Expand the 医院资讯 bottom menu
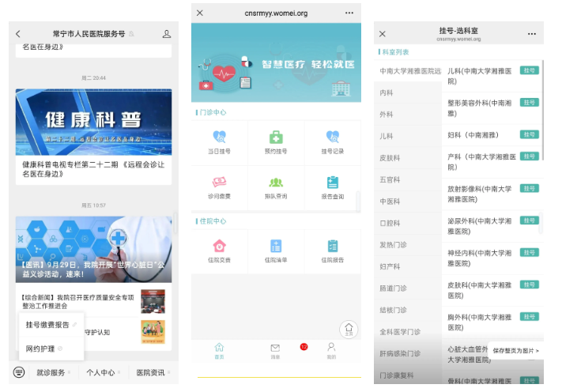562x392 pixels. (x=153, y=372)
